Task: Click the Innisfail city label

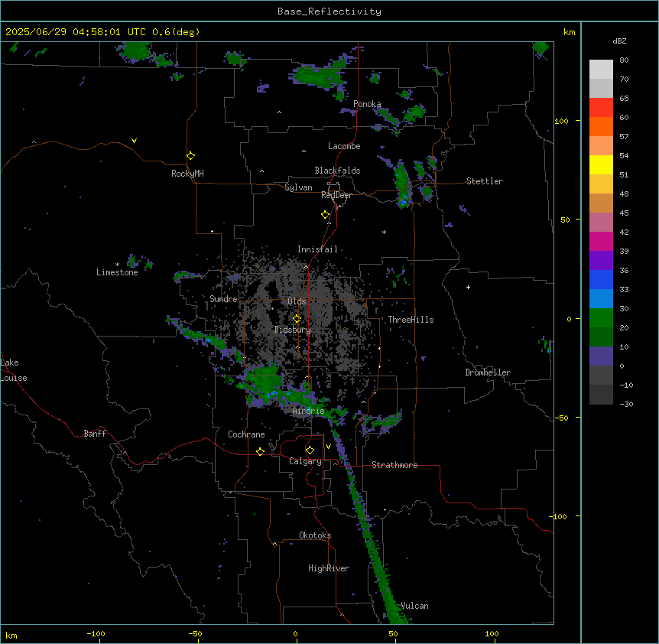Action: click(318, 249)
